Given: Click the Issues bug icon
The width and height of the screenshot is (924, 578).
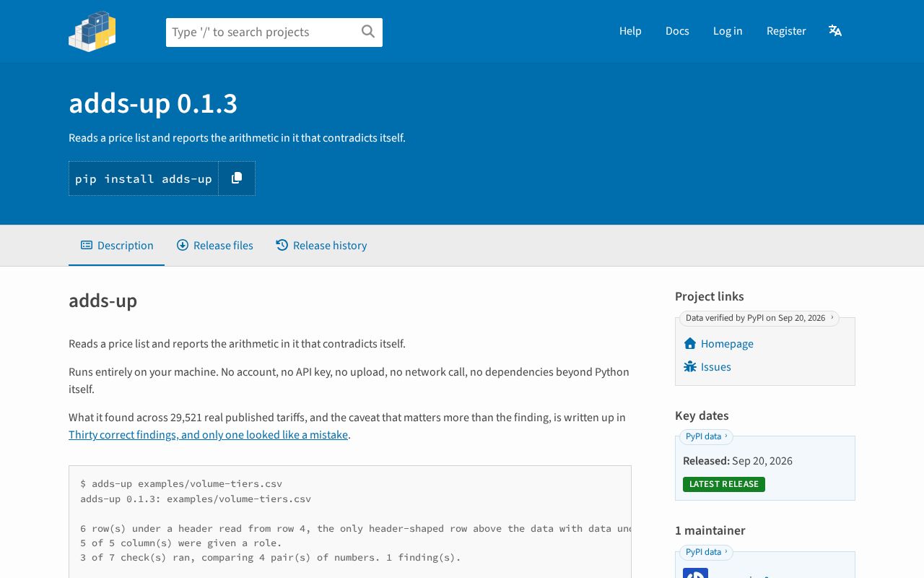Looking at the screenshot, I should pyautogui.click(x=690, y=367).
